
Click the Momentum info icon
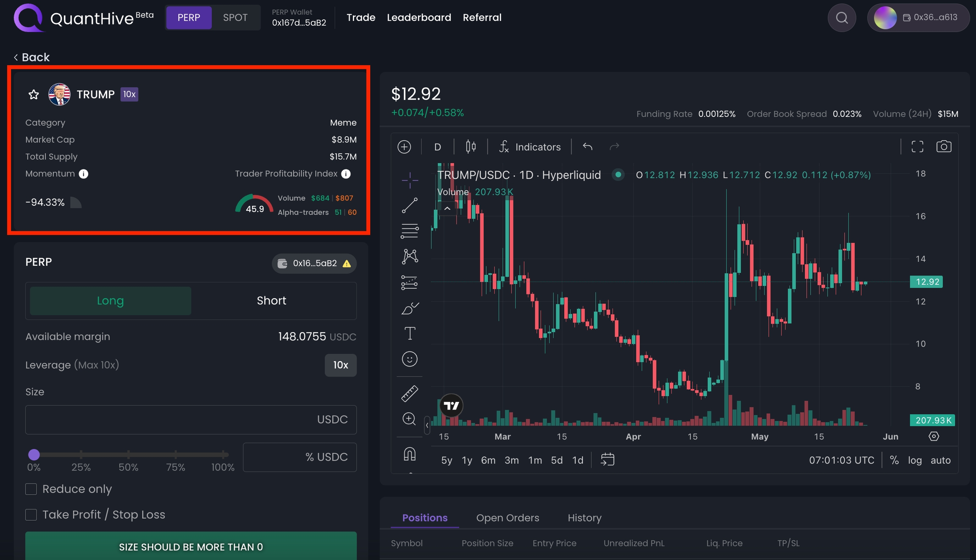pos(83,174)
